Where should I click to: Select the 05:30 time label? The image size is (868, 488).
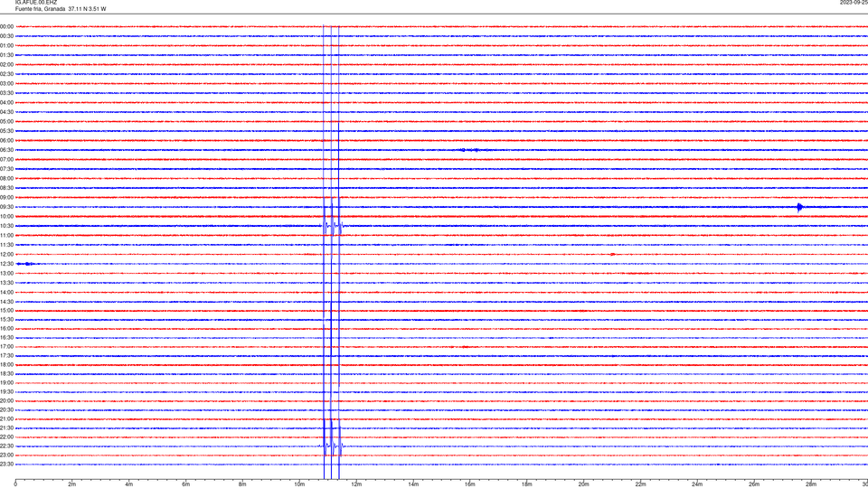point(6,131)
